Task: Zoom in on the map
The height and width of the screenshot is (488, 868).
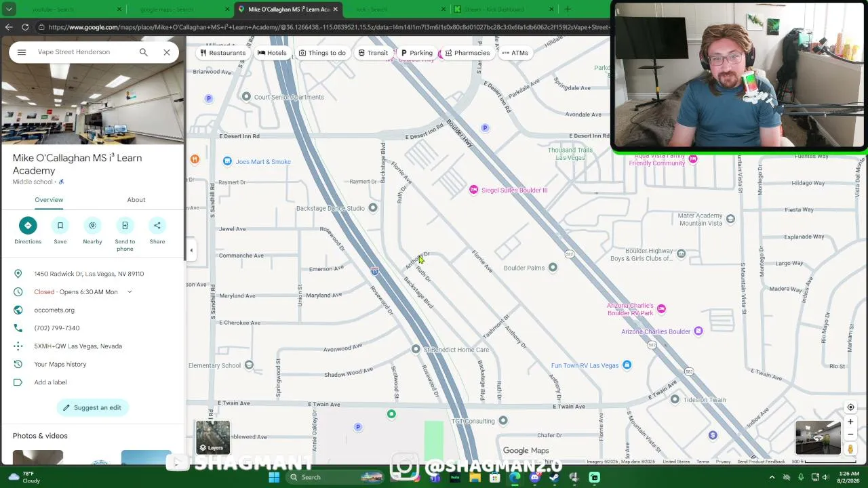Action: point(850,422)
